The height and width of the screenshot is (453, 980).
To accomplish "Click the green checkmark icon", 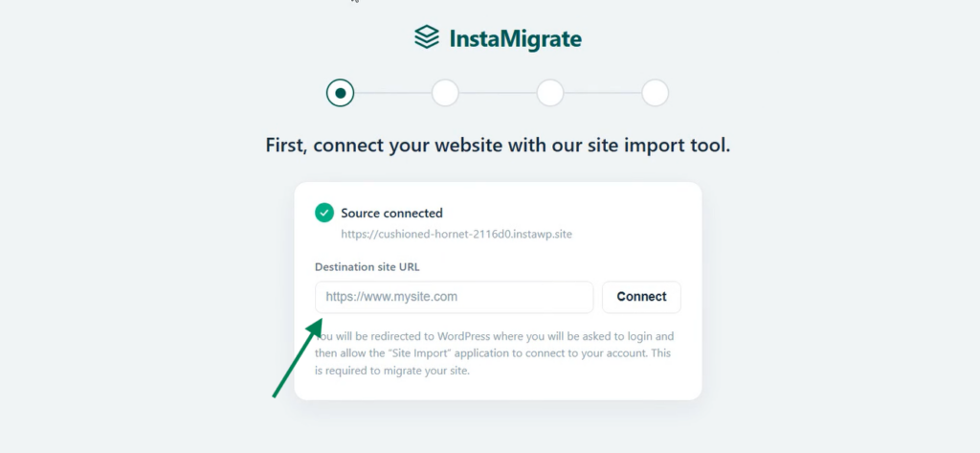I will [x=324, y=213].
